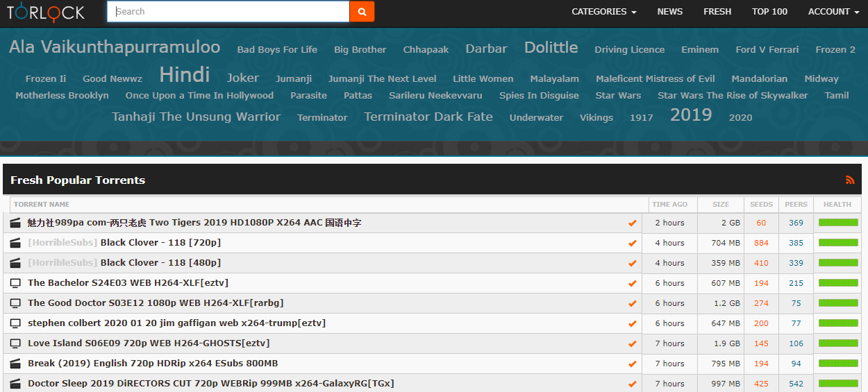Open The Bachelor S24E03 torrent link
Image resolution: width=868 pixels, height=392 pixels.
tap(128, 283)
